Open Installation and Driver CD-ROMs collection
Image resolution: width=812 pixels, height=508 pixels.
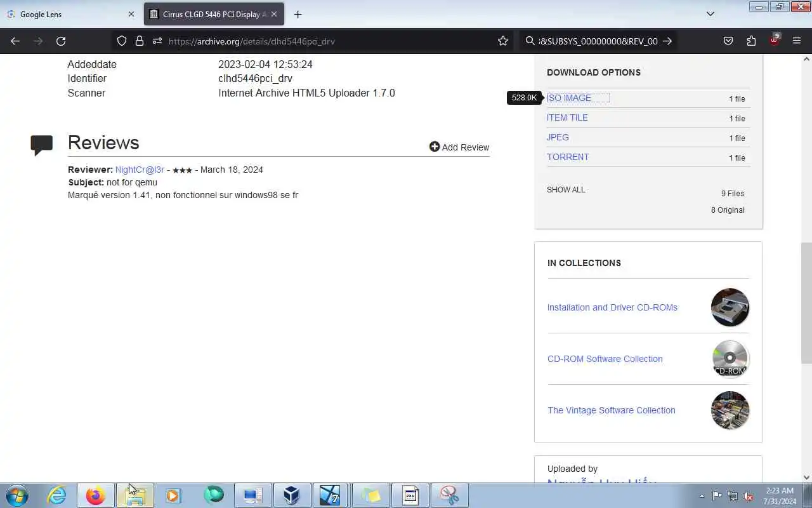tap(612, 307)
